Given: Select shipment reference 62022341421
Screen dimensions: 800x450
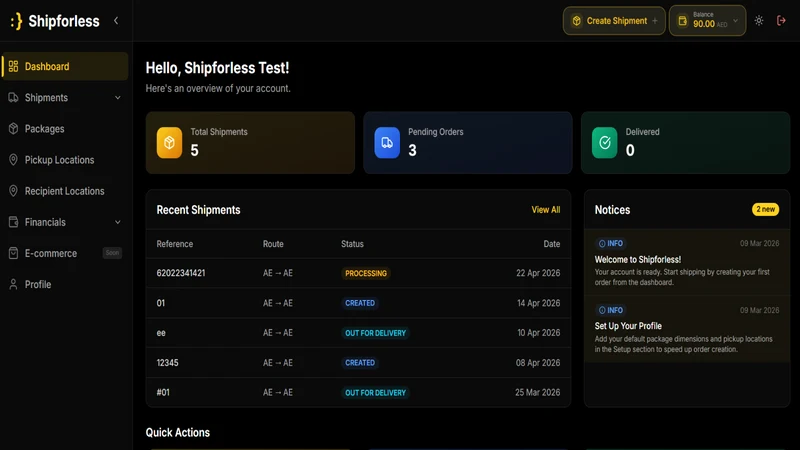Looking at the screenshot, I should (x=181, y=273).
